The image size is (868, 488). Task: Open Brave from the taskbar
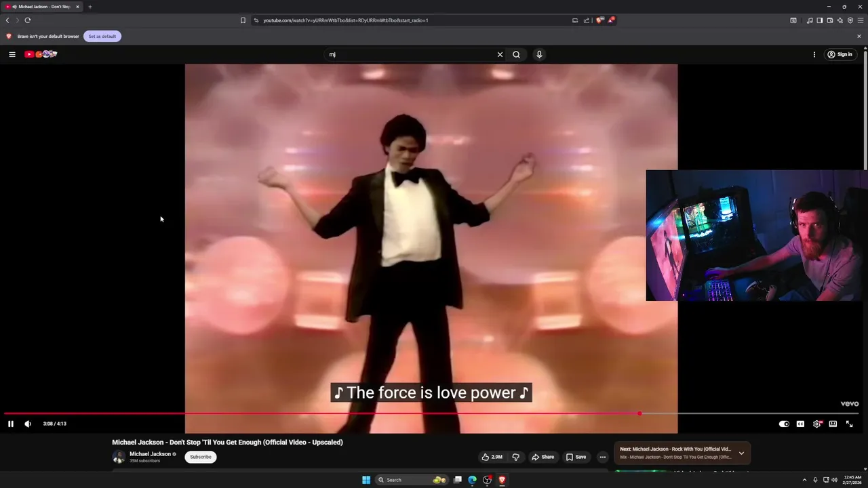(502, 480)
